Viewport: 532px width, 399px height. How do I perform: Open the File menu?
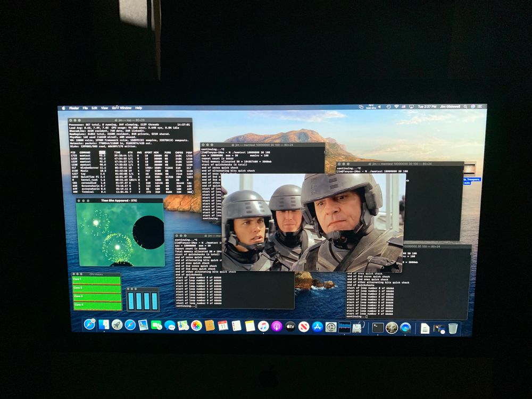pyautogui.click(x=85, y=108)
